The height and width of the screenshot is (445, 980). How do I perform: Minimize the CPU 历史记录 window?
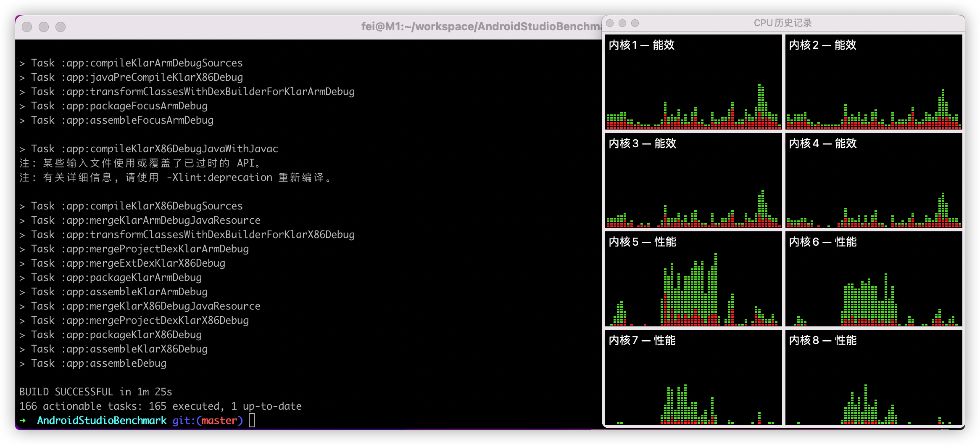click(x=622, y=23)
